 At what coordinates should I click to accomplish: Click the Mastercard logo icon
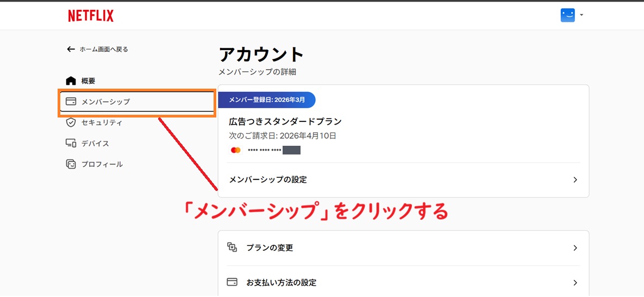click(x=236, y=150)
